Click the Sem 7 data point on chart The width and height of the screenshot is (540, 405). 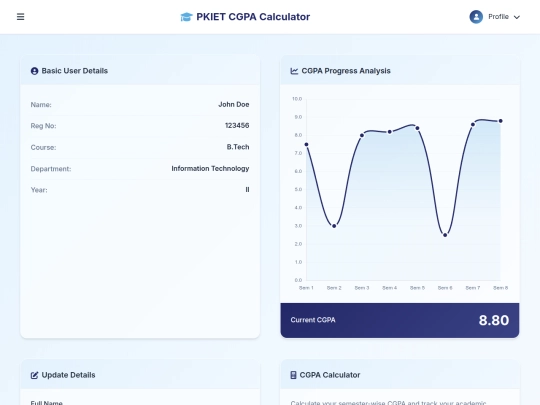point(473,125)
